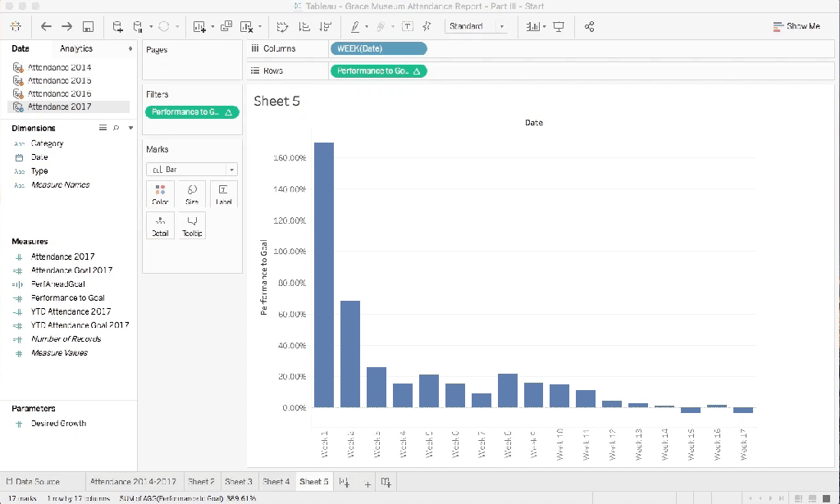
Task: Expand the highlight dropdown arrow
Action: (x=367, y=26)
